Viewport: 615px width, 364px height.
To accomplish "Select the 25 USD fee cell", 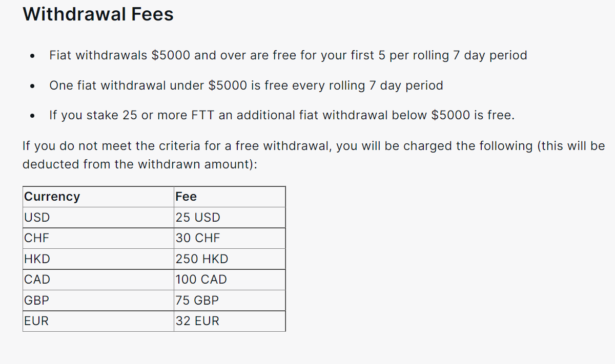I will pyautogui.click(x=198, y=218).
